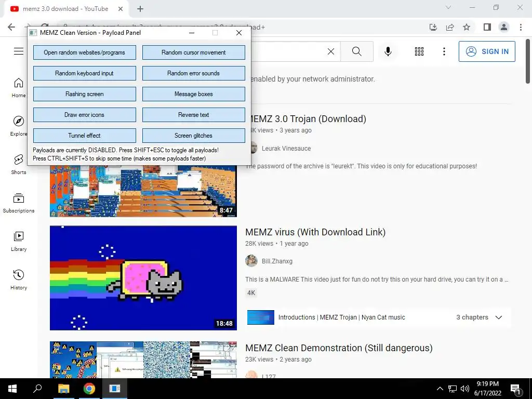Toggle Draw error icons payload
Viewport: 532px width, 399px height.
pos(85,115)
